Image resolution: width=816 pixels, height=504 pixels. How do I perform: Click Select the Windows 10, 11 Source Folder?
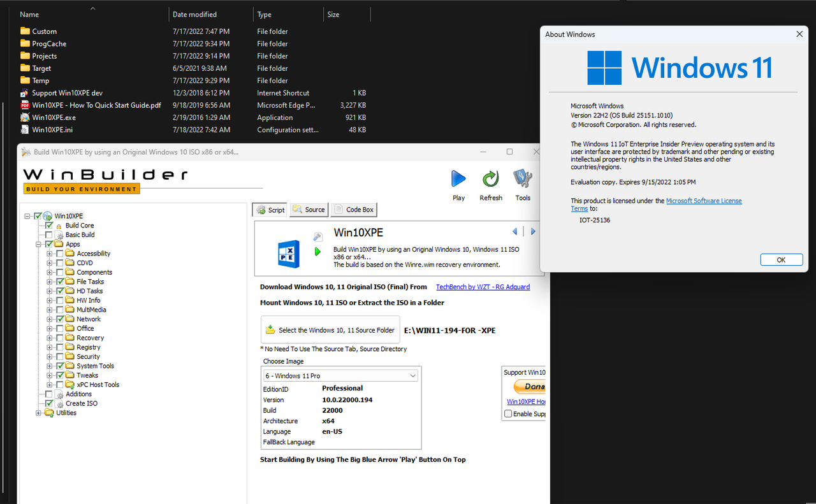[x=330, y=330]
